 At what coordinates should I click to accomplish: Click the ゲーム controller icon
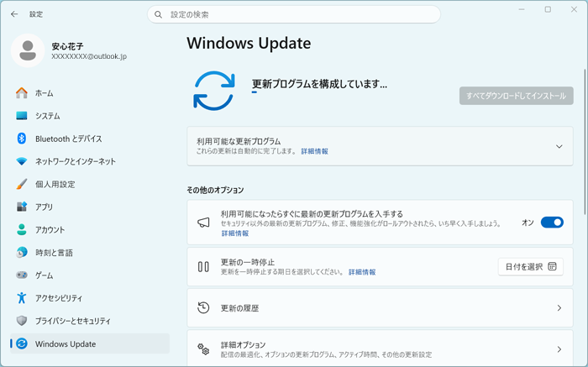22,275
